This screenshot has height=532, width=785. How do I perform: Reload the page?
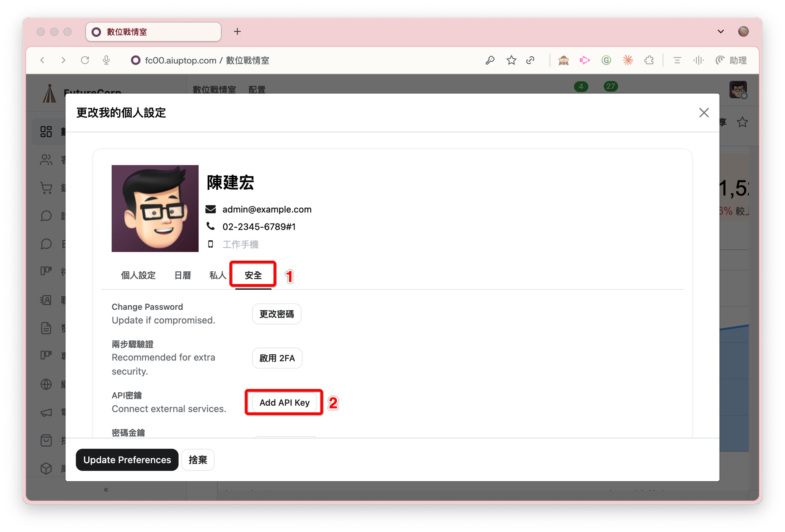85,60
